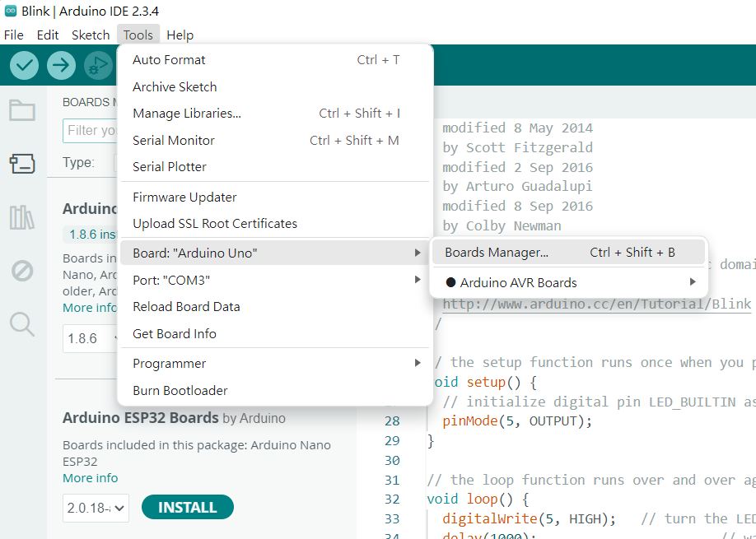This screenshot has height=539, width=756.
Task: Click the Filter boards search field
Action: pyautogui.click(x=91, y=131)
